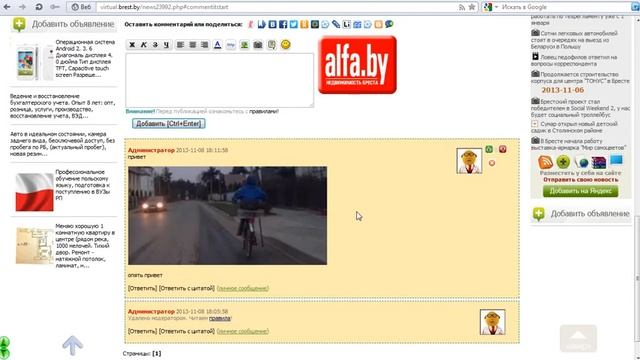Viewport: 640px width, 360px height.
Task: Click the red vote-down icon on the first comment
Action: tap(502, 149)
